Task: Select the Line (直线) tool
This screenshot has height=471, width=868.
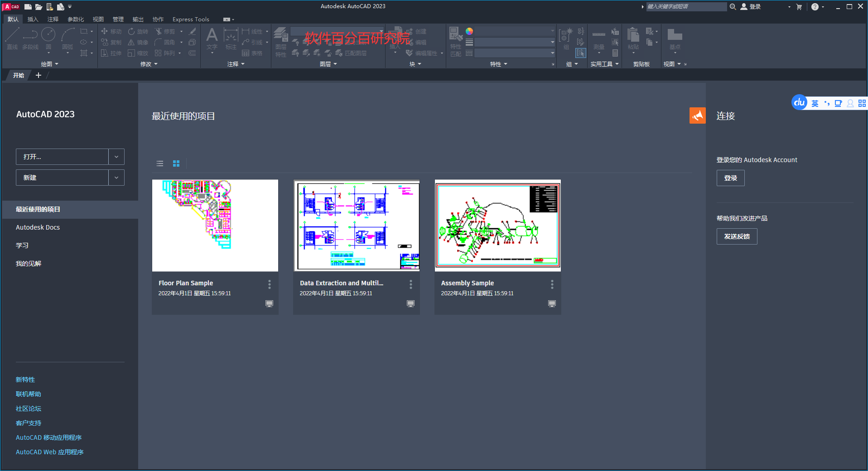Action: click(12, 38)
